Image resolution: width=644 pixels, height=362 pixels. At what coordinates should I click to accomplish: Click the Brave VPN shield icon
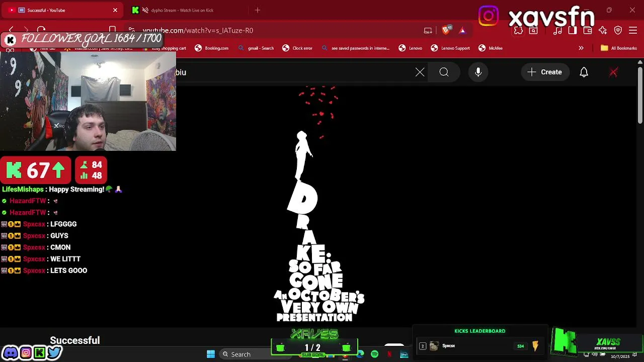(x=618, y=31)
